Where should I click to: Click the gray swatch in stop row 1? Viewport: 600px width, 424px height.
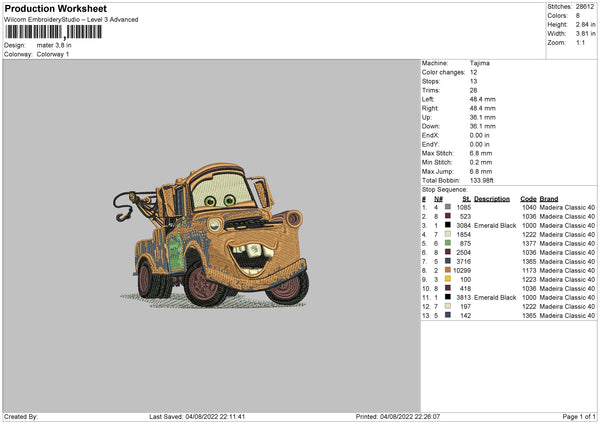click(x=448, y=207)
